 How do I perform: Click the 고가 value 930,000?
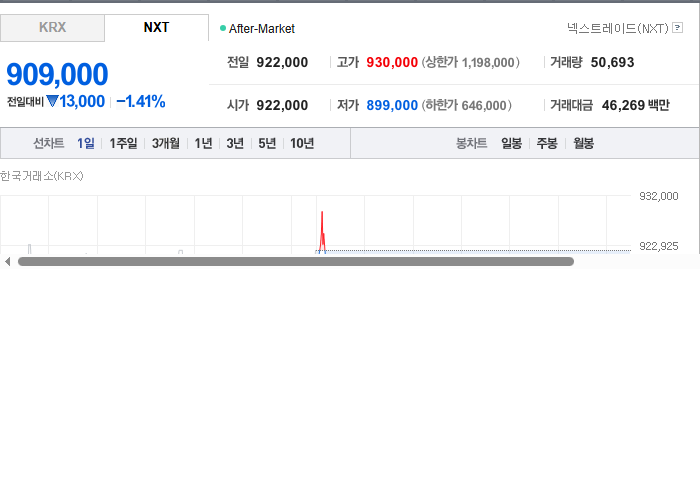coord(392,62)
